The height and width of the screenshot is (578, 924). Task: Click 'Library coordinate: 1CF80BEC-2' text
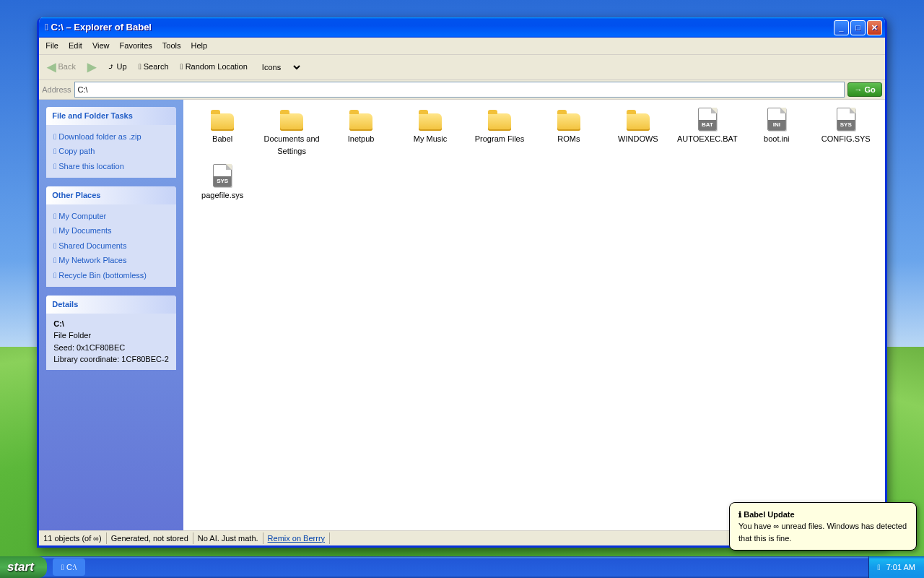tap(111, 359)
